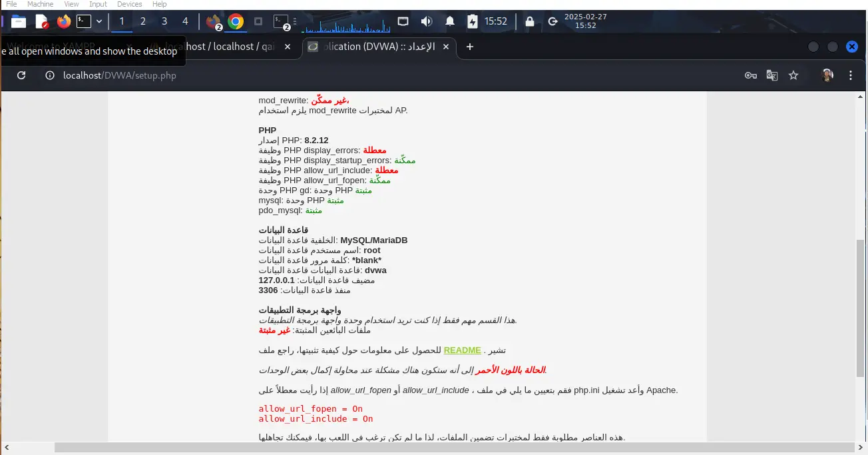The image size is (868, 455).
Task: View site information icon in address bar
Action: (x=49, y=75)
